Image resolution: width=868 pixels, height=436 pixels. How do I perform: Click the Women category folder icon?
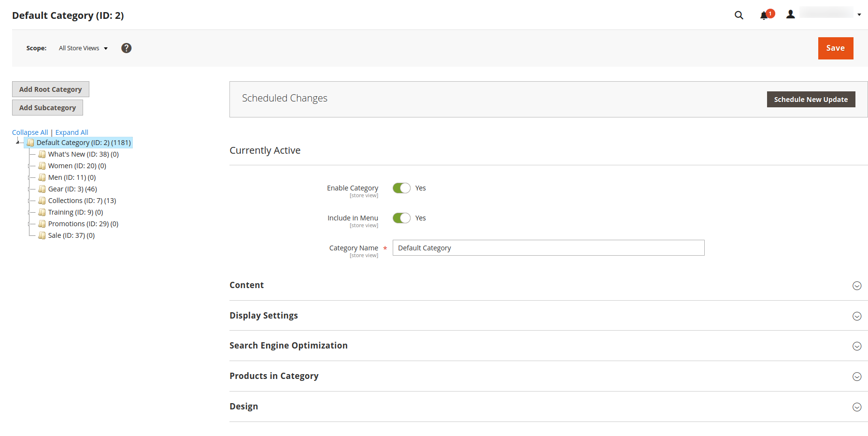click(42, 166)
